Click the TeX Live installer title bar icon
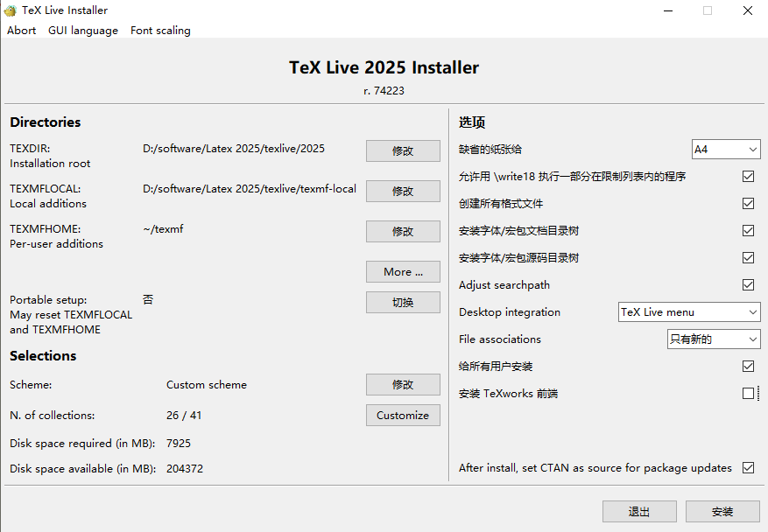Image resolution: width=768 pixels, height=532 pixels. [11, 10]
